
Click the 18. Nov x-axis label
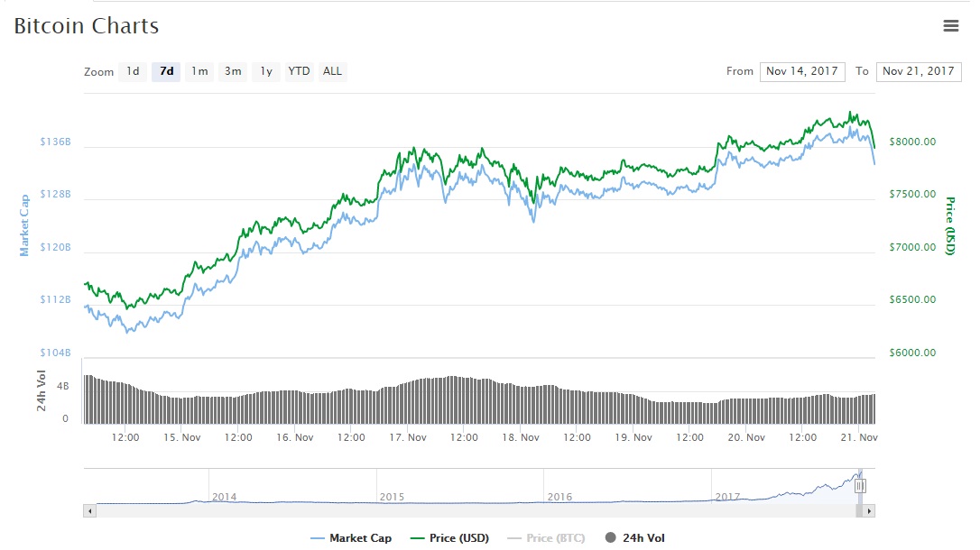(521, 437)
